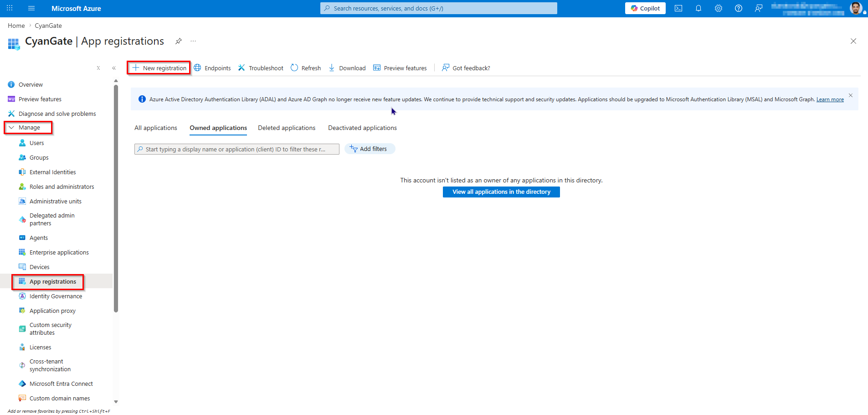The width and height of the screenshot is (868, 415).
Task: Click the sidebar scrollbar down arrow
Action: pyautogui.click(x=116, y=402)
